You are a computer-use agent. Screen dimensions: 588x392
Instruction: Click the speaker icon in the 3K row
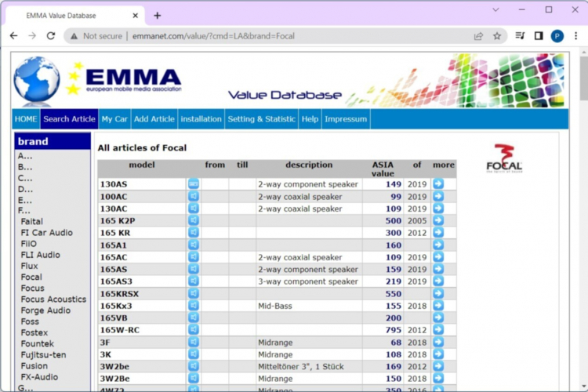[x=194, y=354]
